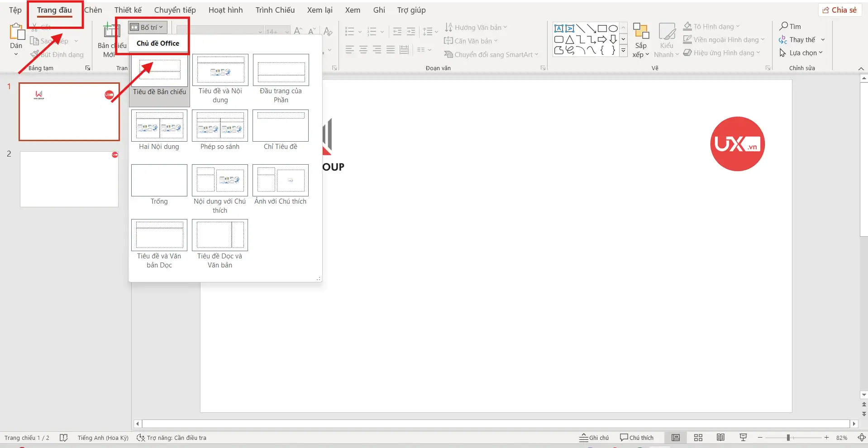Switch to Slide Sorter view in status bar
The height and width of the screenshot is (448, 868).
click(698, 438)
